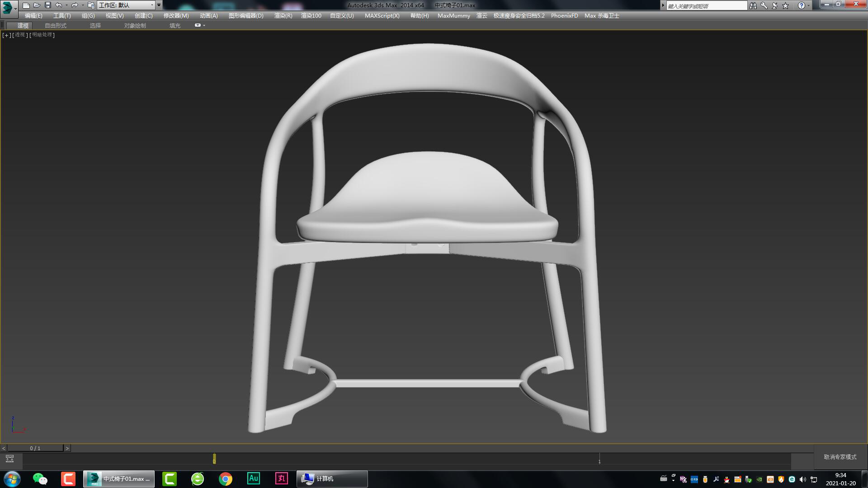Click the next frame arrow beside 0/1
This screenshot has height=488, width=868.
click(x=68, y=448)
